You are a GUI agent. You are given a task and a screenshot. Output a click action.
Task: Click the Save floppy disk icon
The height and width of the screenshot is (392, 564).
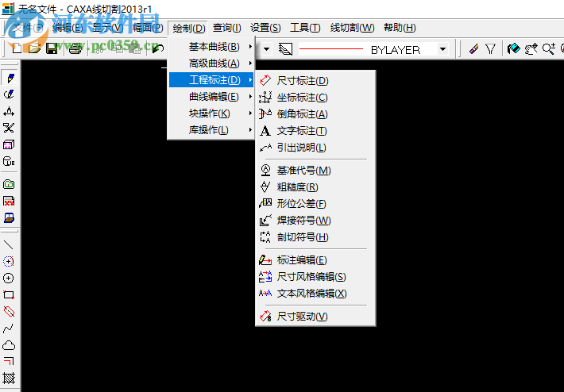(x=52, y=48)
